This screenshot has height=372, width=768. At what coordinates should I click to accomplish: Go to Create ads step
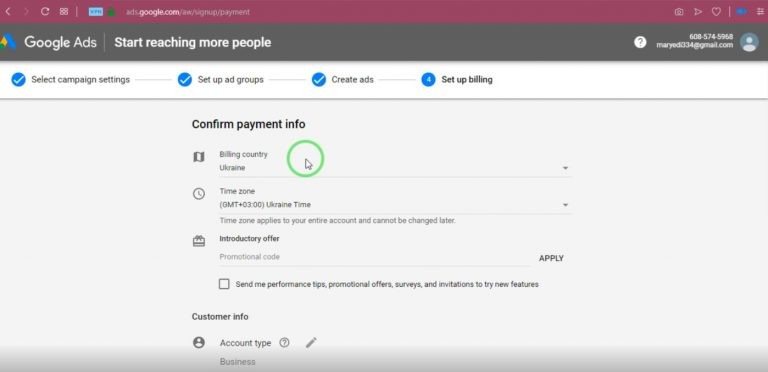[352, 79]
